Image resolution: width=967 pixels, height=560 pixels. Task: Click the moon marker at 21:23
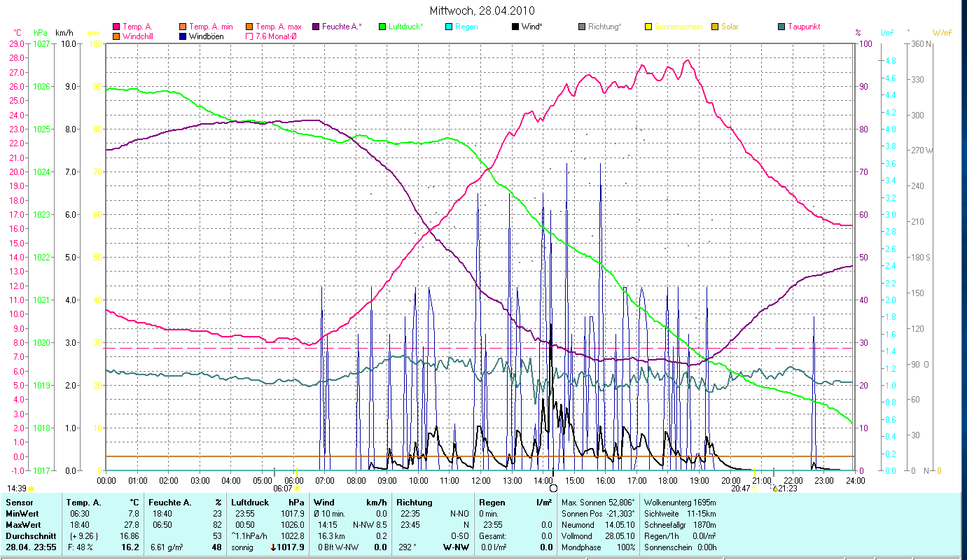click(774, 489)
